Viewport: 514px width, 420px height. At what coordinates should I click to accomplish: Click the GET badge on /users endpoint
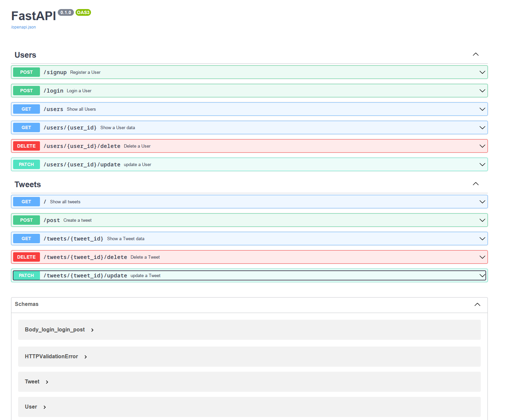pyautogui.click(x=26, y=109)
